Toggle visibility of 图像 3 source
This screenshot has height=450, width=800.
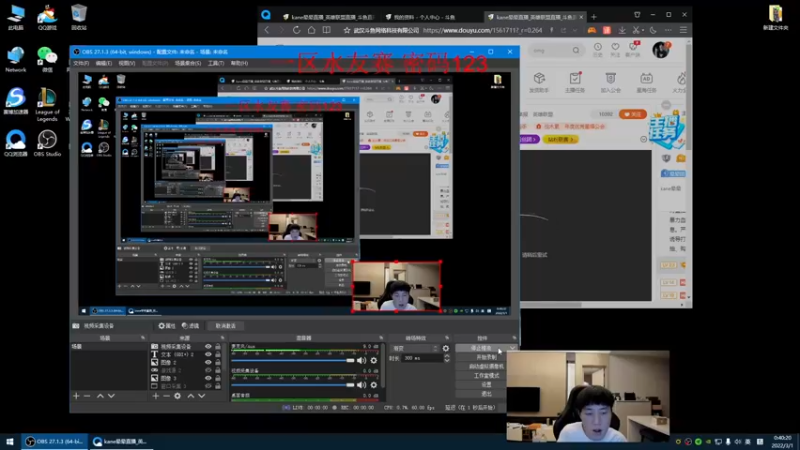(208, 378)
